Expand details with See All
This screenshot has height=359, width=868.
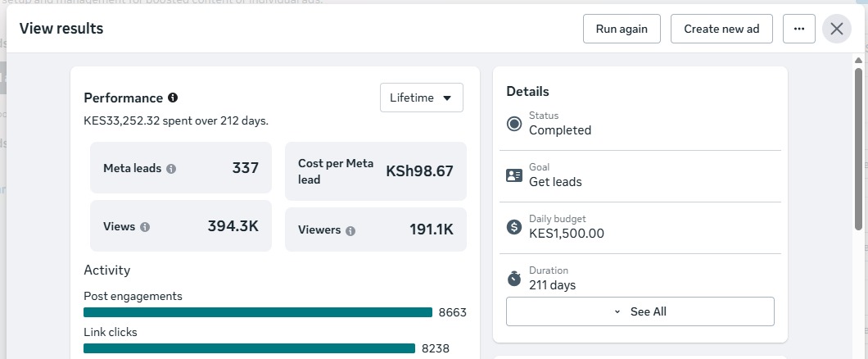640,311
